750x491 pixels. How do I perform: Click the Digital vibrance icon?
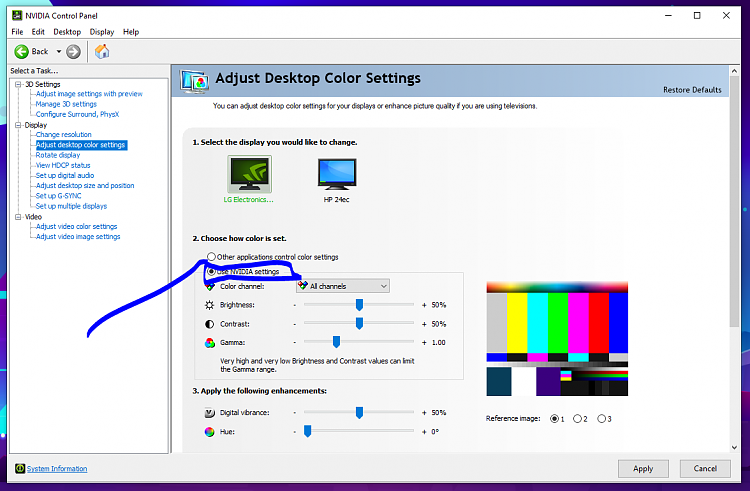coord(210,413)
